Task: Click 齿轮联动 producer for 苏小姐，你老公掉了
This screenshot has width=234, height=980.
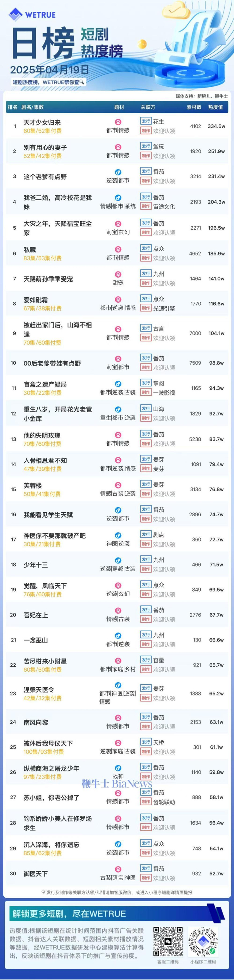Action: pyautogui.click(x=164, y=802)
